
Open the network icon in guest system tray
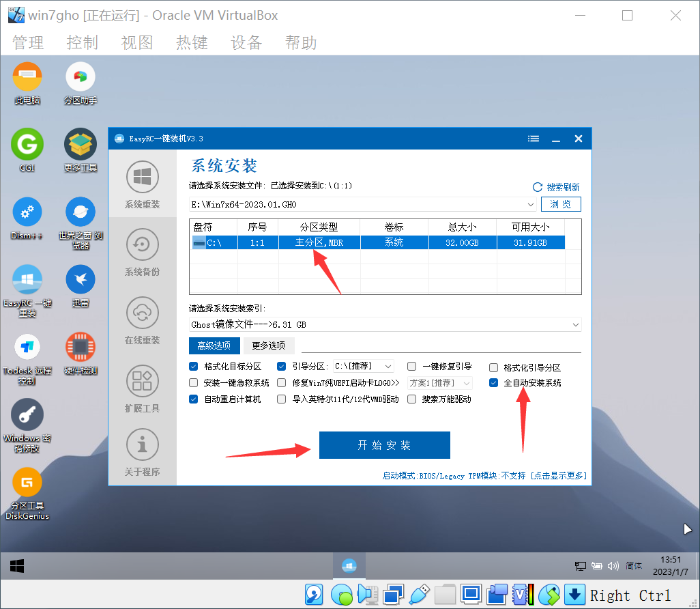coord(581,566)
